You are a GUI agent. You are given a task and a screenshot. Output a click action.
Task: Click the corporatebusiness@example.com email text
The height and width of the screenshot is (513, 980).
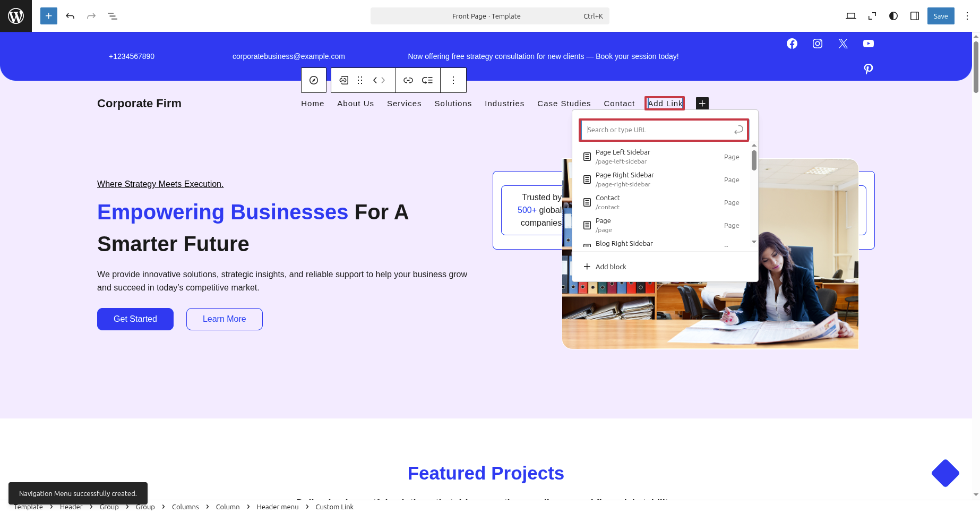(x=289, y=56)
